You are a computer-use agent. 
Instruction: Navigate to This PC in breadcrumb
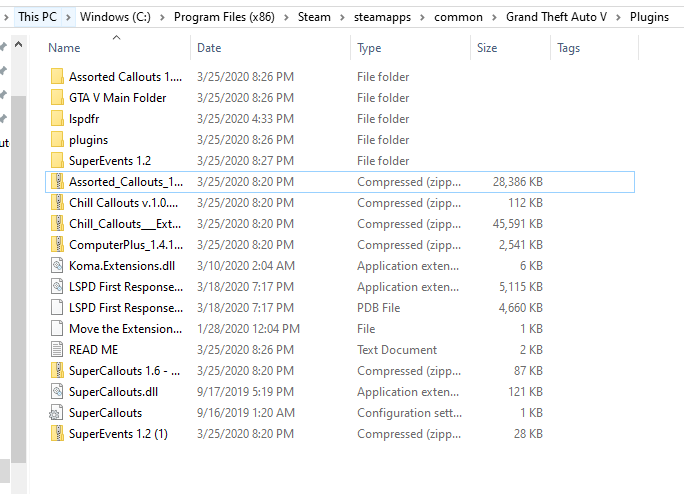coord(38,17)
